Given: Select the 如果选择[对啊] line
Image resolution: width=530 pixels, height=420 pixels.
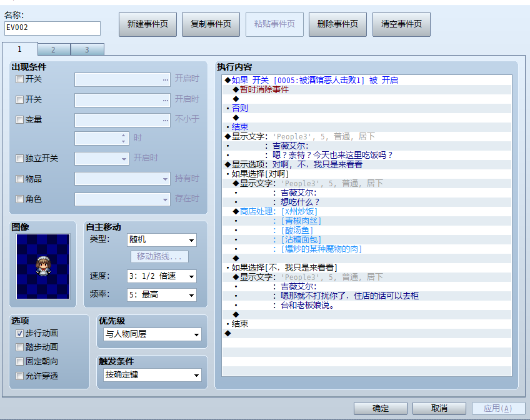Looking at the screenshot, I should coord(367,174).
